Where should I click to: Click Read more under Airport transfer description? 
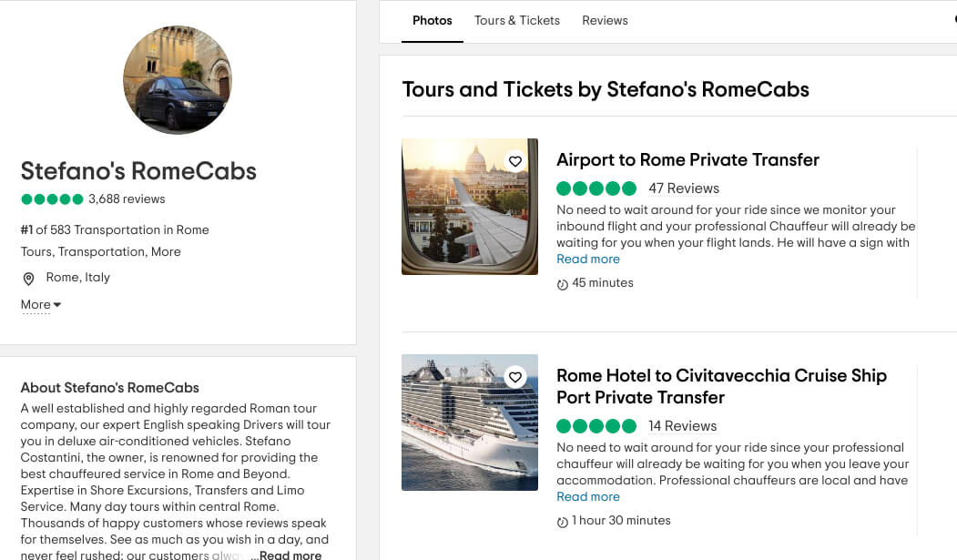[x=587, y=260]
